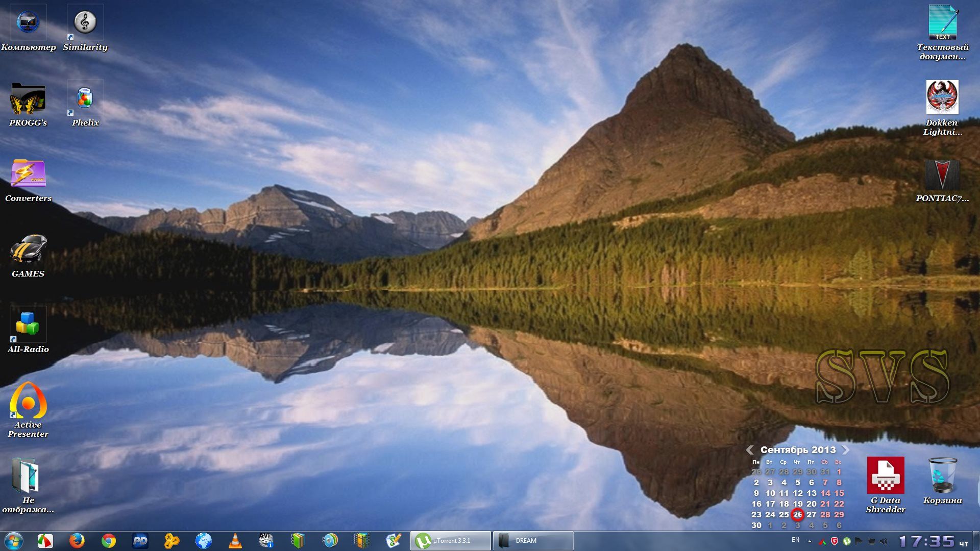Open the µTorrent tray icon
This screenshot has height=551, width=980.
(x=847, y=541)
